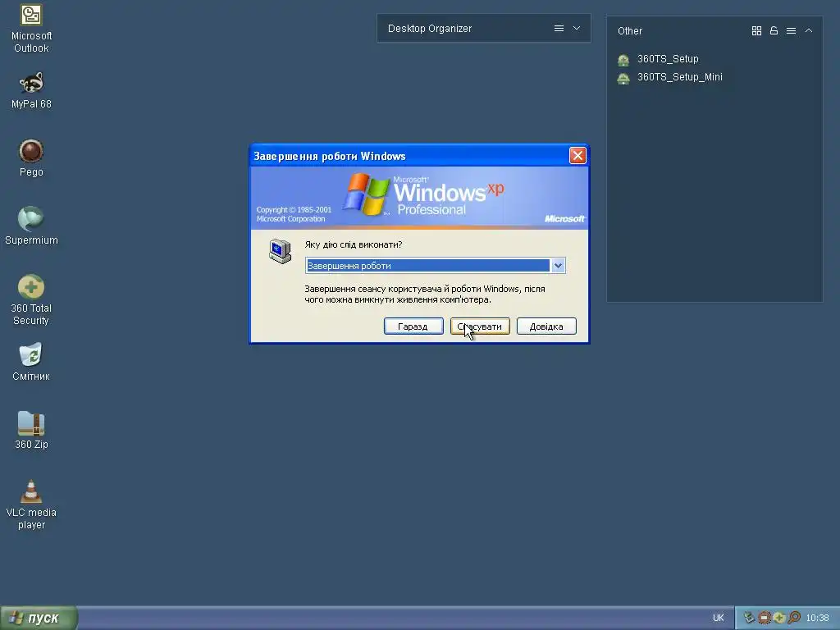The height and width of the screenshot is (630, 840).
Task: Toggle the lock icon on Other panel
Action: tap(774, 31)
